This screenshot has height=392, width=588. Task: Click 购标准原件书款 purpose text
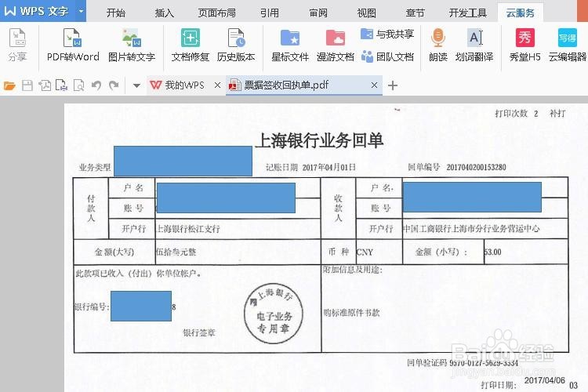(x=351, y=313)
